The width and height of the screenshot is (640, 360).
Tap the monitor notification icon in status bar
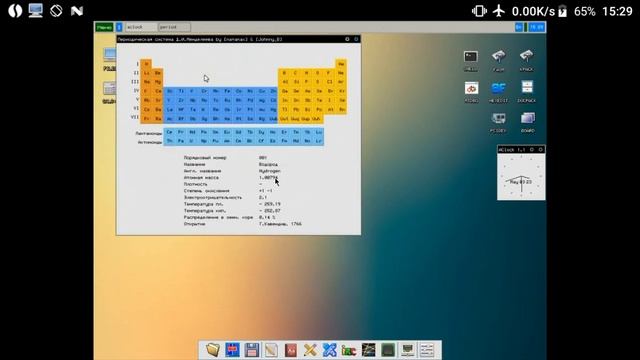[x=36, y=11]
